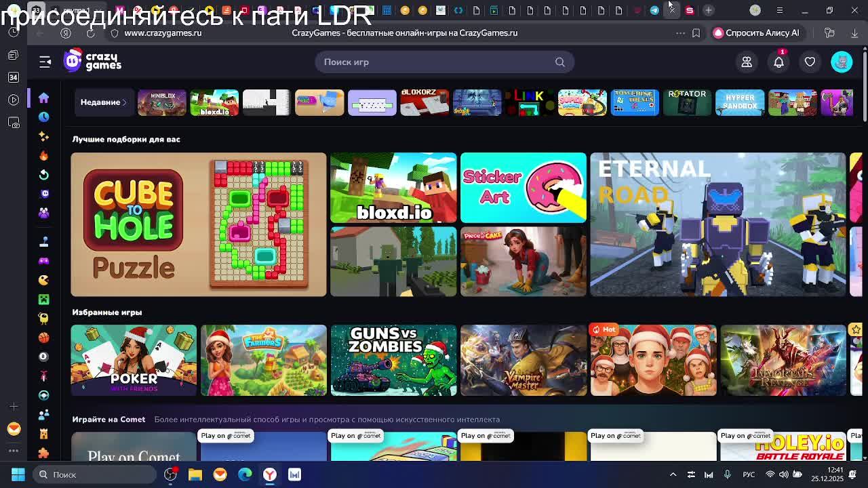Expand the Недавние recent games list

click(x=104, y=102)
